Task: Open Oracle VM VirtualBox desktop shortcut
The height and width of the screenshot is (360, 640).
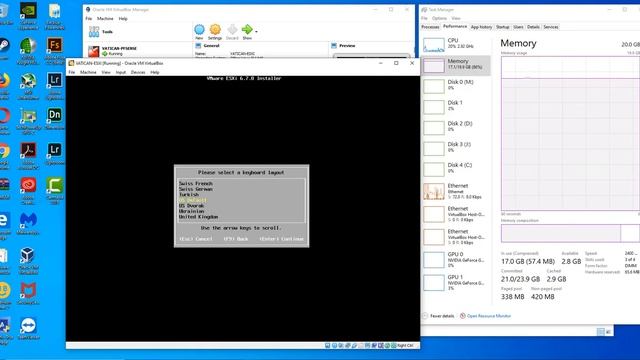Action: (28, 260)
